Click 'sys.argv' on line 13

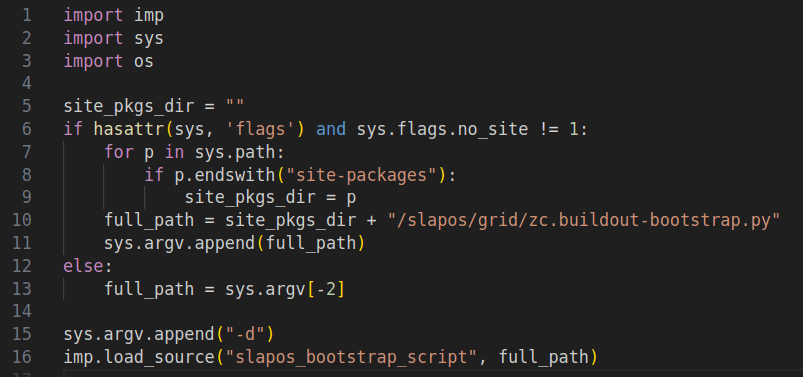265,289
